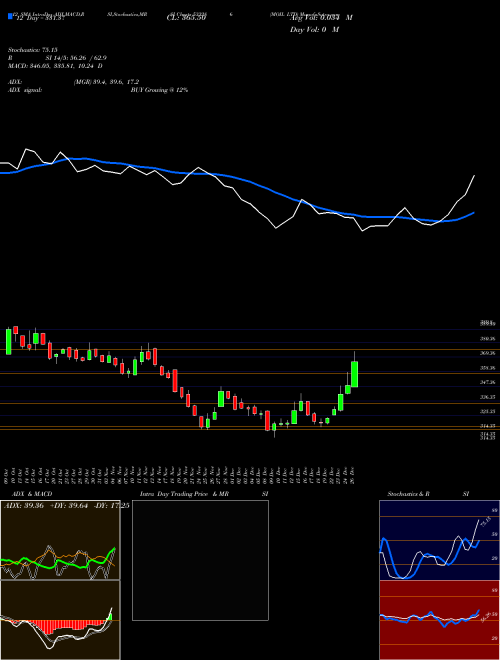Select the last tall green candlestick

coord(354,374)
